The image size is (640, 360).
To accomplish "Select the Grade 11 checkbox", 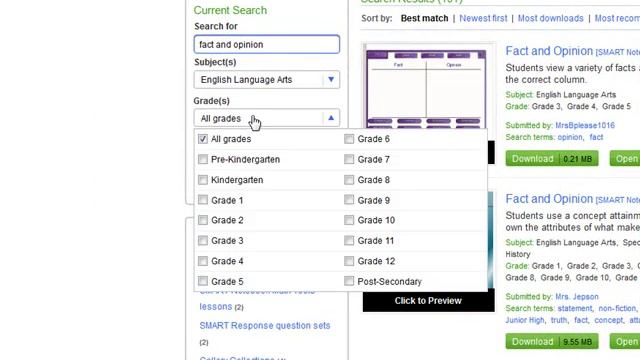I will (349, 240).
